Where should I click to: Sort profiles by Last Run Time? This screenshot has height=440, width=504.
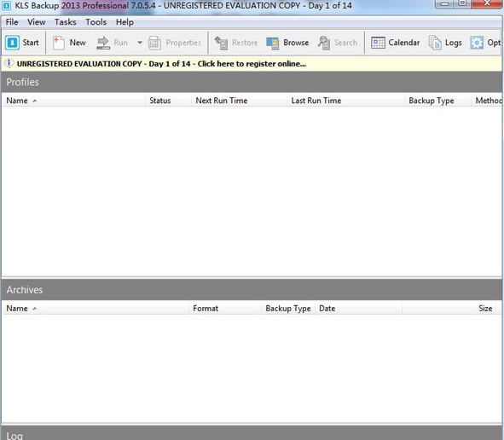[x=345, y=101]
